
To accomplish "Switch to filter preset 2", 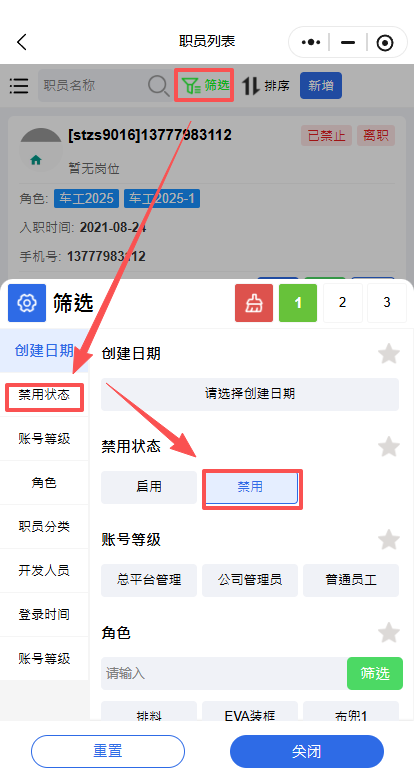I will click(x=342, y=303).
